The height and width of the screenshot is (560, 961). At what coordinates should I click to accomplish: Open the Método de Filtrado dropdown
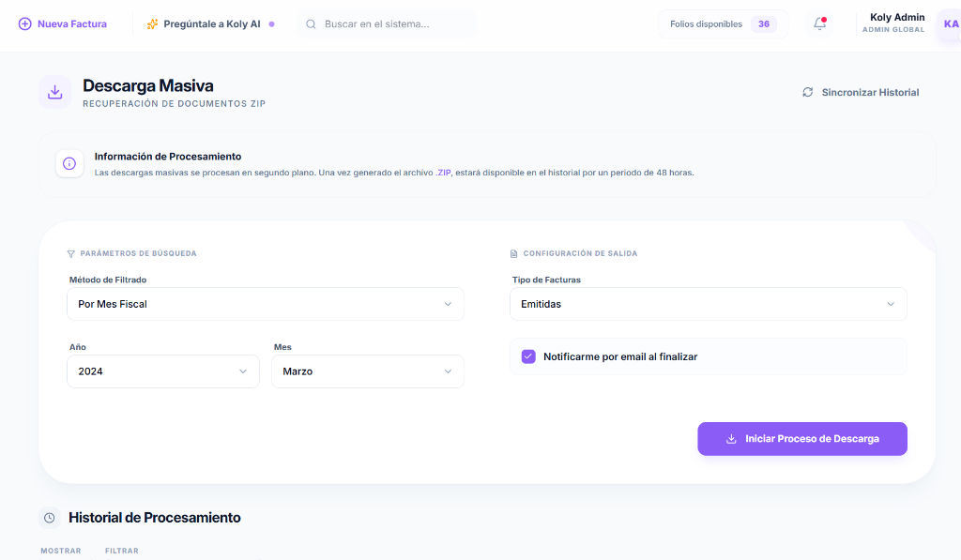[x=265, y=304]
